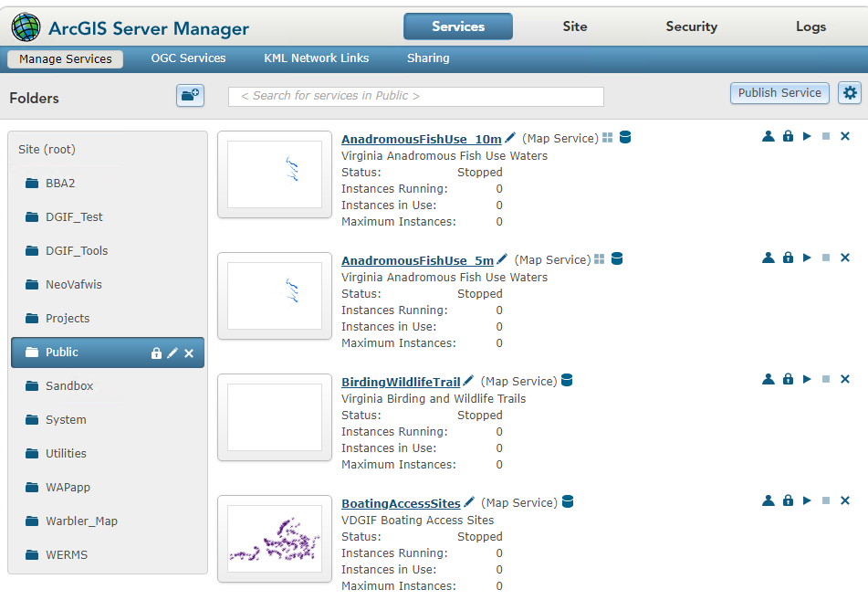Rename Public folder with pencil icon
The image size is (868, 600).
click(173, 353)
